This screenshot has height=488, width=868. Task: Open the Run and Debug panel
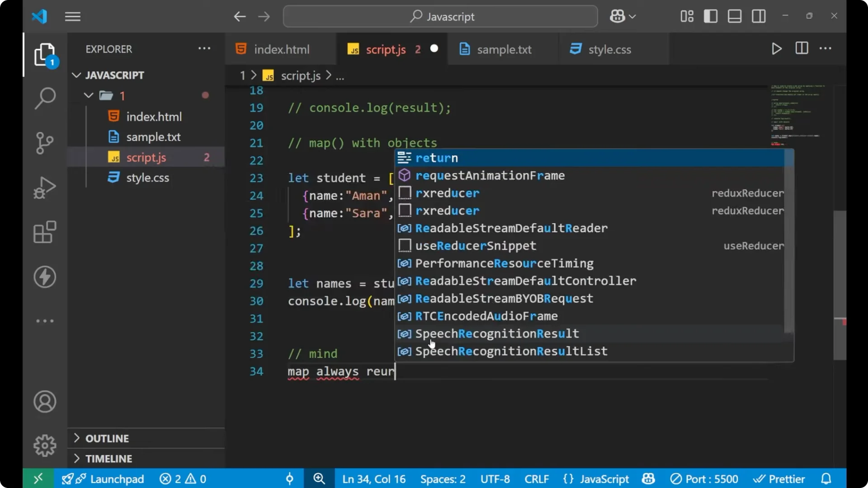(45, 188)
